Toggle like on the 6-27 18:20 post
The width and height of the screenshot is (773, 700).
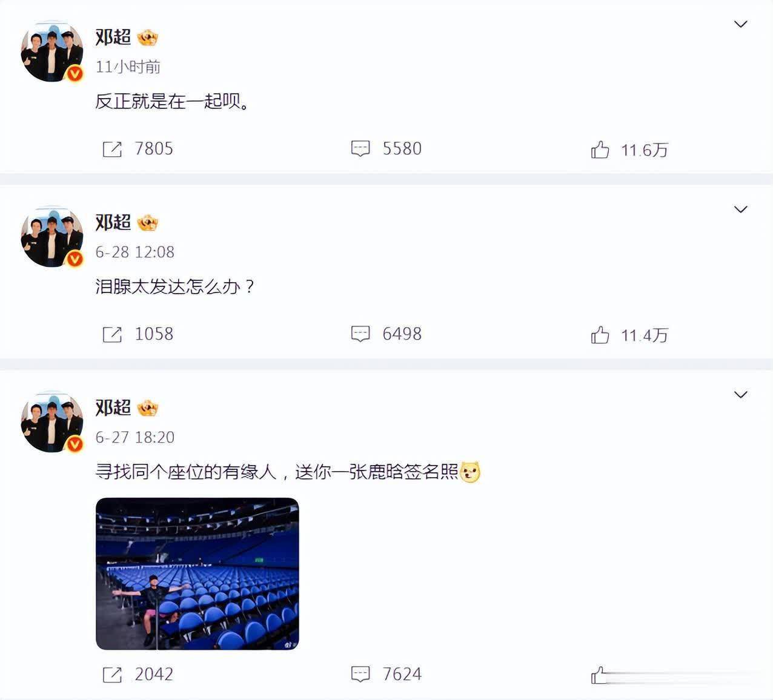pos(599,675)
